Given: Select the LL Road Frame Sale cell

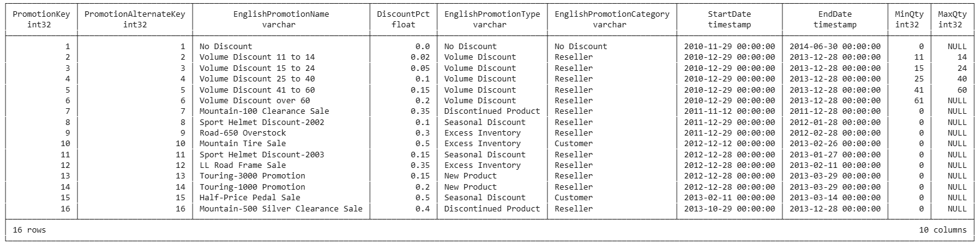Looking at the screenshot, I should coord(242,165).
